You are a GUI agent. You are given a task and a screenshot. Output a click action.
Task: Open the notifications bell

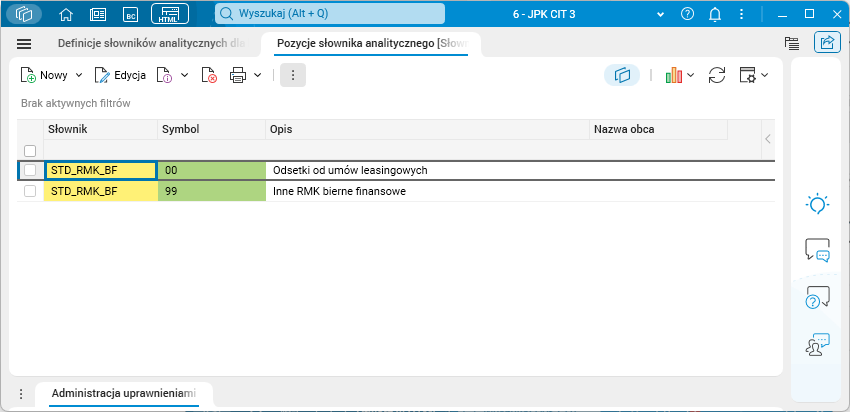[715, 14]
